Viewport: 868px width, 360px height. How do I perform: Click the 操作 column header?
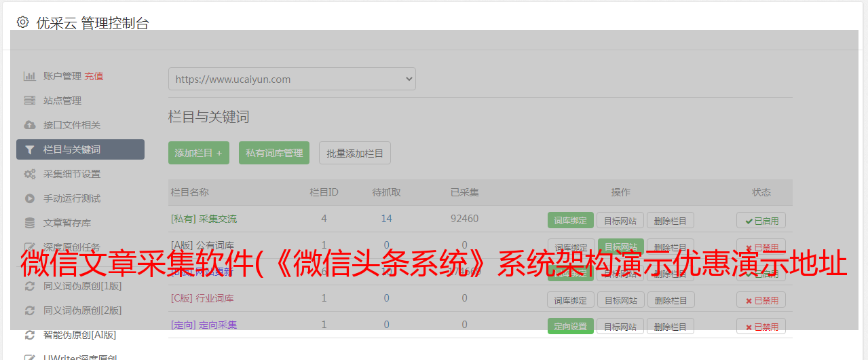[620, 192]
